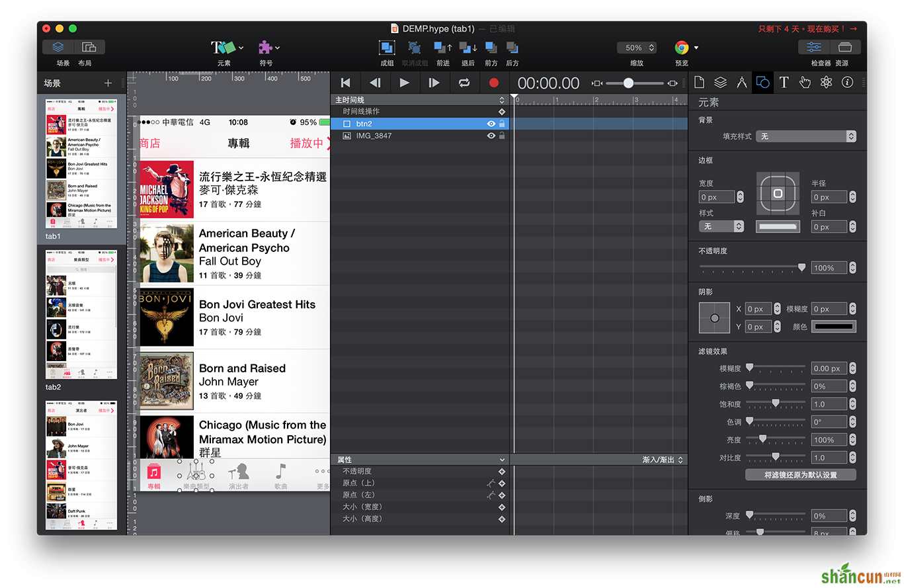Click the shadow 模糊度 blur field
Screen dimensions: 904x588
(829, 309)
